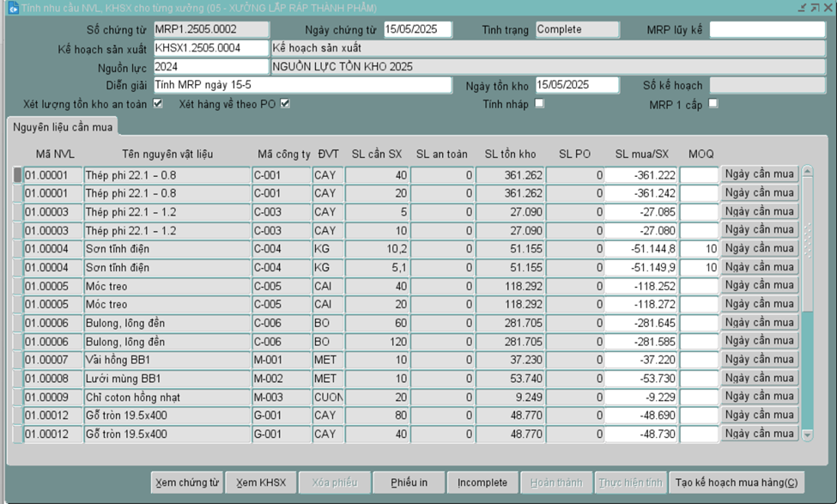
Task: Minimize the MRP calculation window
Action: tap(801, 9)
